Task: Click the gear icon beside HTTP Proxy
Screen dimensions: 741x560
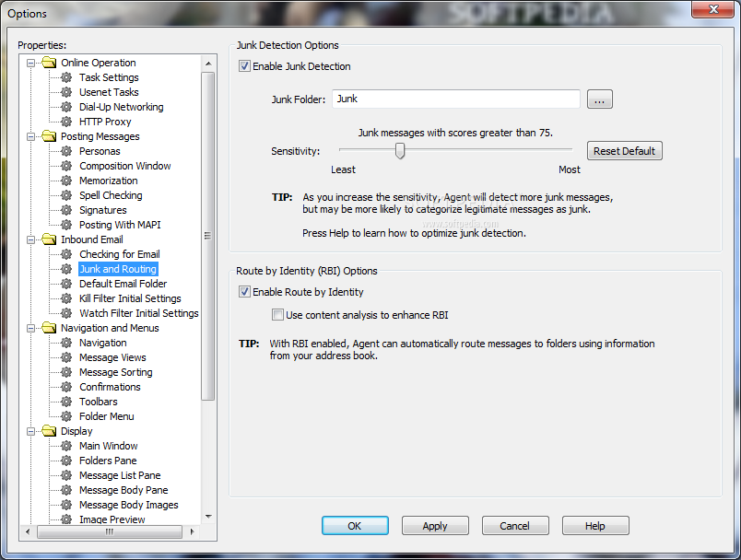Action: 66,122
